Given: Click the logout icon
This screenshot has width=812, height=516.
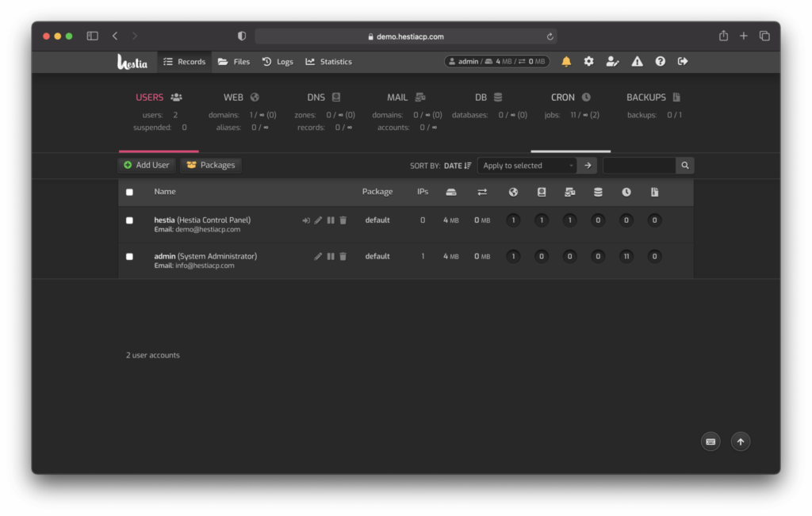Looking at the screenshot, I should point(683,62).
